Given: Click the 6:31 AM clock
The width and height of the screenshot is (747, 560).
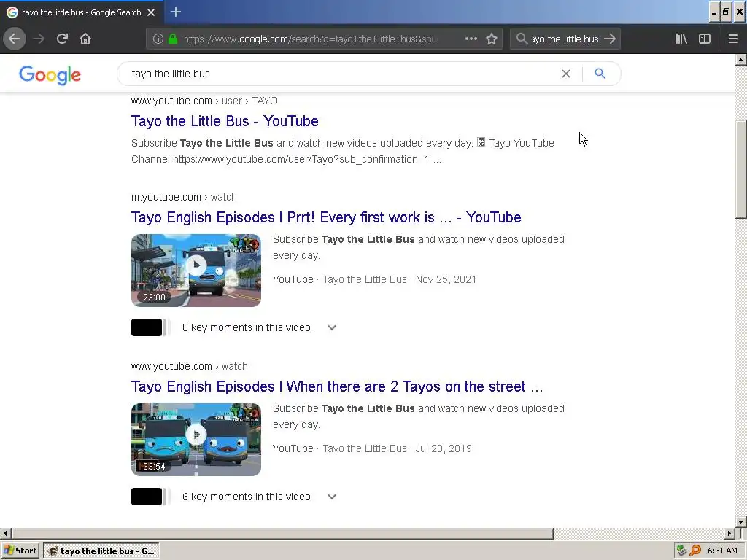Looking at the screenshot, I should point(722,551).
